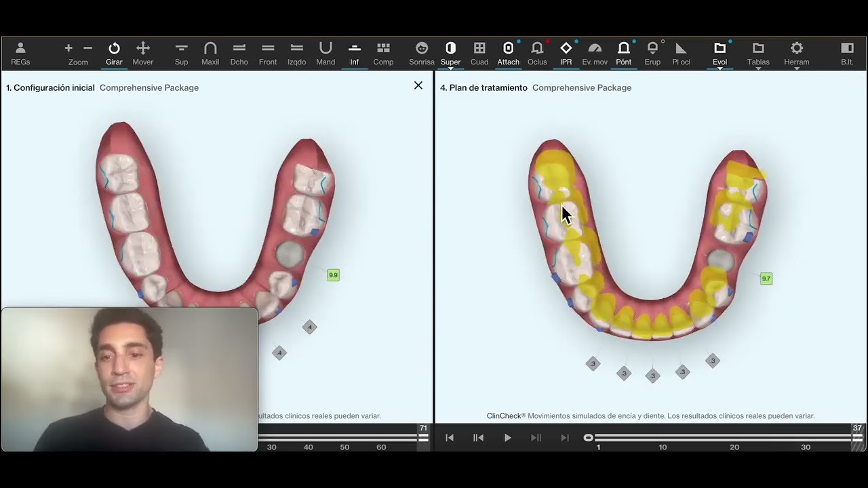Toggle Erup eruption compensation
Viewport: 868px width, 488px height.
pyautogui.click(x=652, y=54)
